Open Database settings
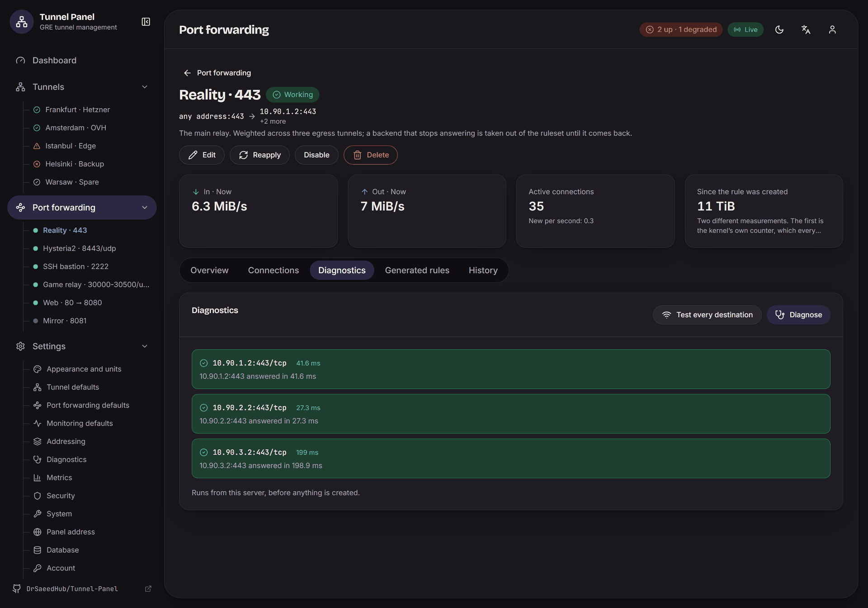The width and height of the screenshot is (868, 608). 62,550
